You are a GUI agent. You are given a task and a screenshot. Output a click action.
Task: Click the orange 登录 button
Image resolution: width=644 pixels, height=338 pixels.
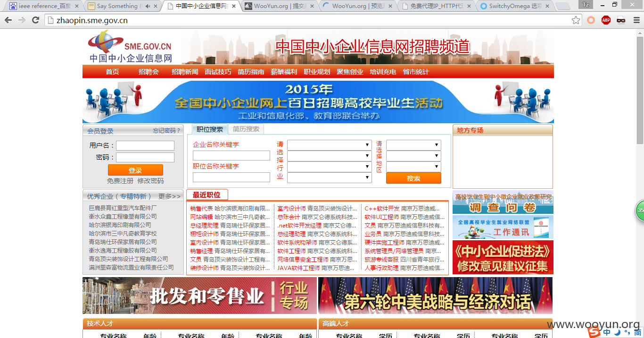click(135, 170)
